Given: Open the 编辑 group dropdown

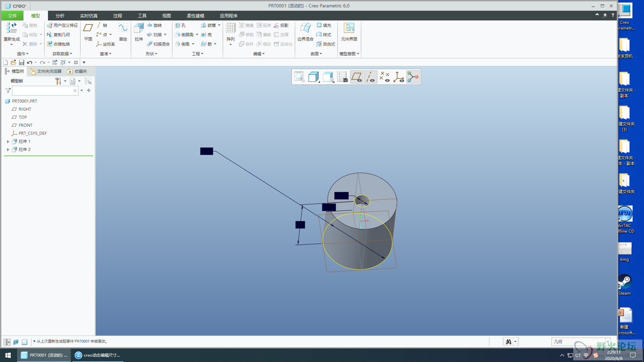Looking at the screenshot, I should coord(259,54).
